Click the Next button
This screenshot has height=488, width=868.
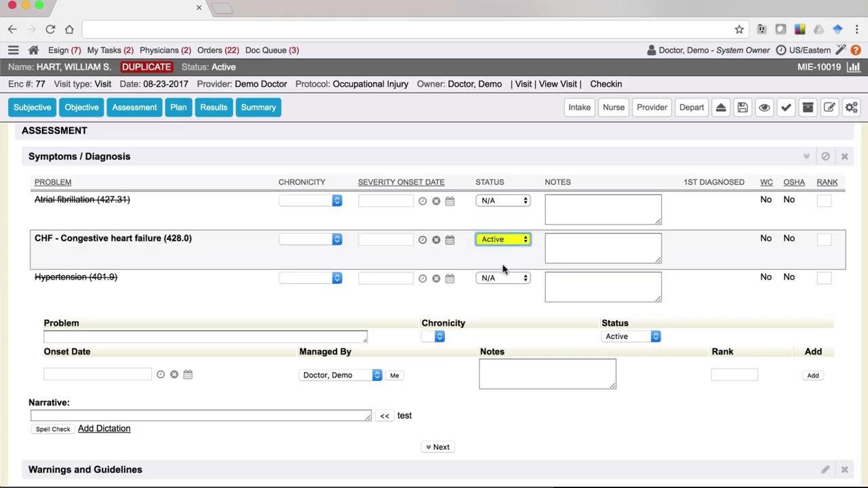click(x=437, y=447)
